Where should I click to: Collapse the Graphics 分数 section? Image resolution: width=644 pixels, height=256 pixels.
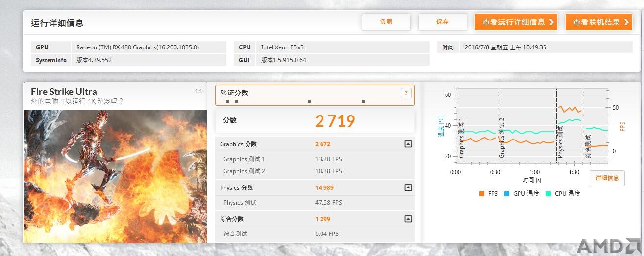click(408, 144)
